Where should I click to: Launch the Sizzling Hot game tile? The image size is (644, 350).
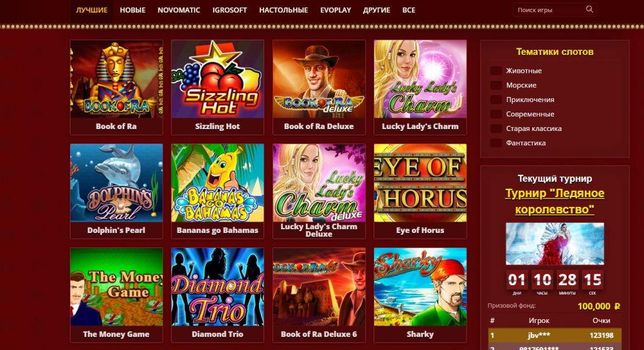(x=217, y=79)
